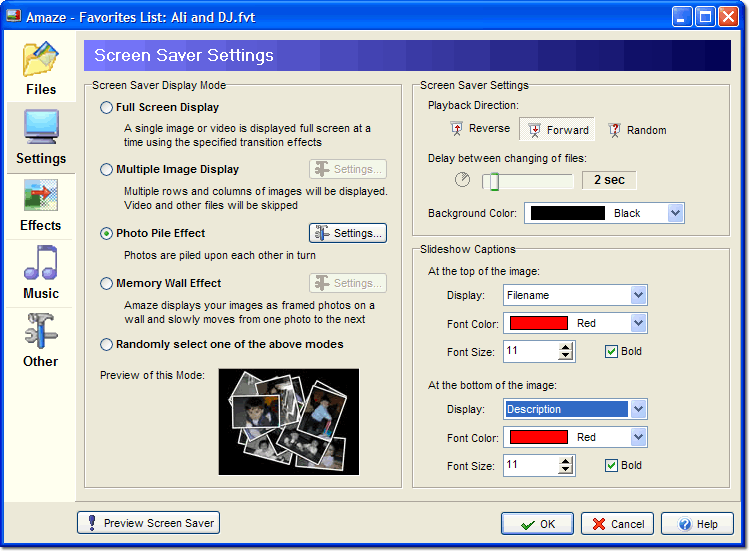Open the Files section icon
The height and width of the screenshot is (551, 749).
[x=40, y=59]
